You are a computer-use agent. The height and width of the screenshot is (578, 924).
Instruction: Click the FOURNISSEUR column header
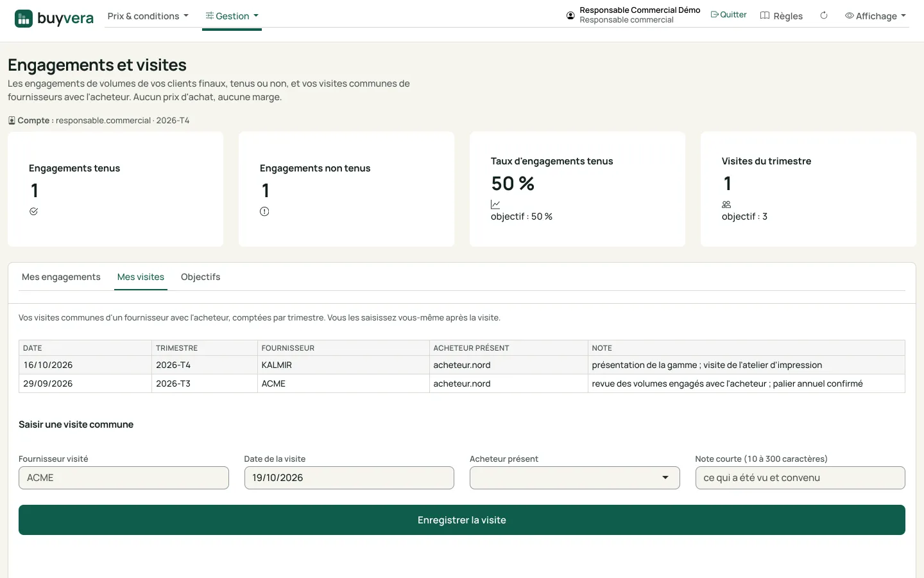[x=343, y=348]
